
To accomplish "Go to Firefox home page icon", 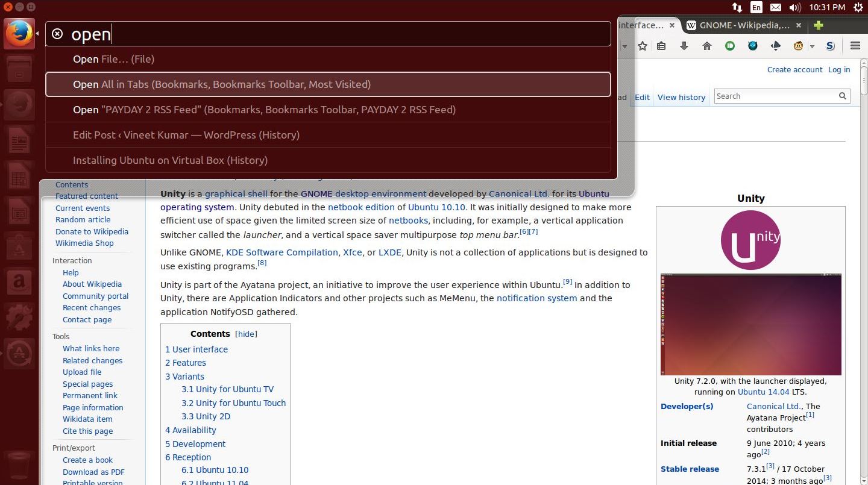I will coord(707,46).
